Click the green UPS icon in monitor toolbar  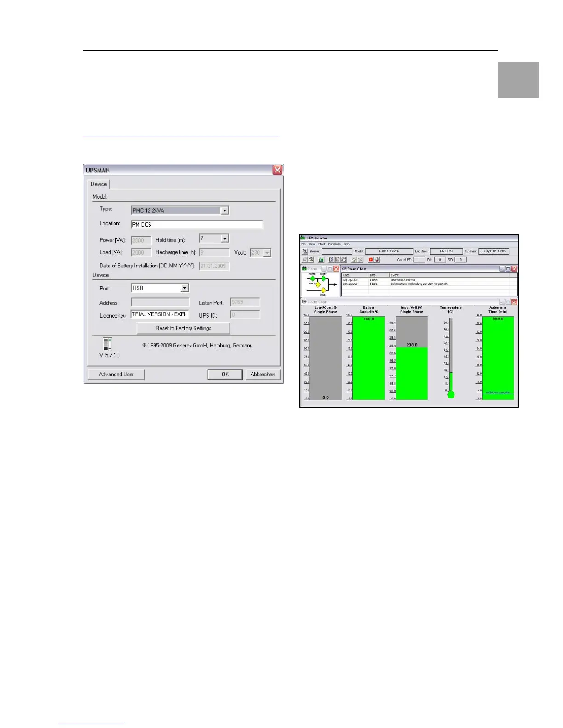click(x=322, y=260)
